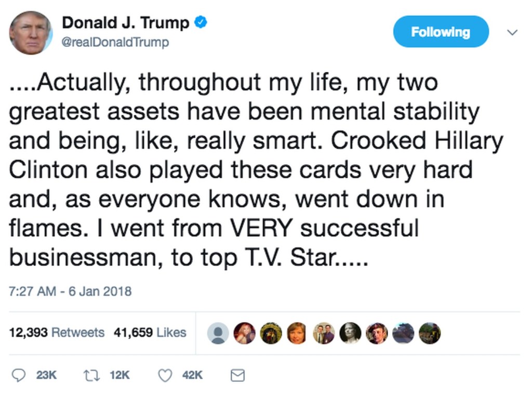Open the liker avatar showing two men
Screen dimensions: 532x399
[x=324, y=333]
